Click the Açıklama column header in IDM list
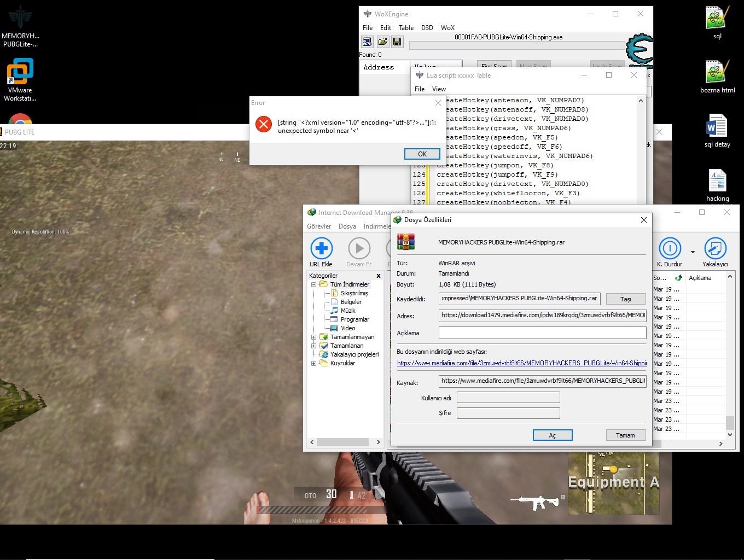The height and width of the screenshot is (560, 744). point(705,278)
